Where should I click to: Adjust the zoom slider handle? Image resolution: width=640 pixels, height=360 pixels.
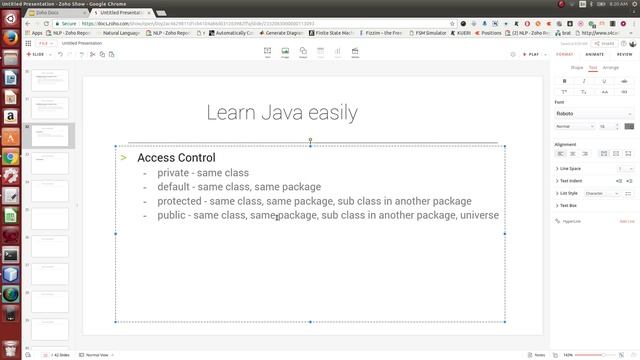click(604, 355)
